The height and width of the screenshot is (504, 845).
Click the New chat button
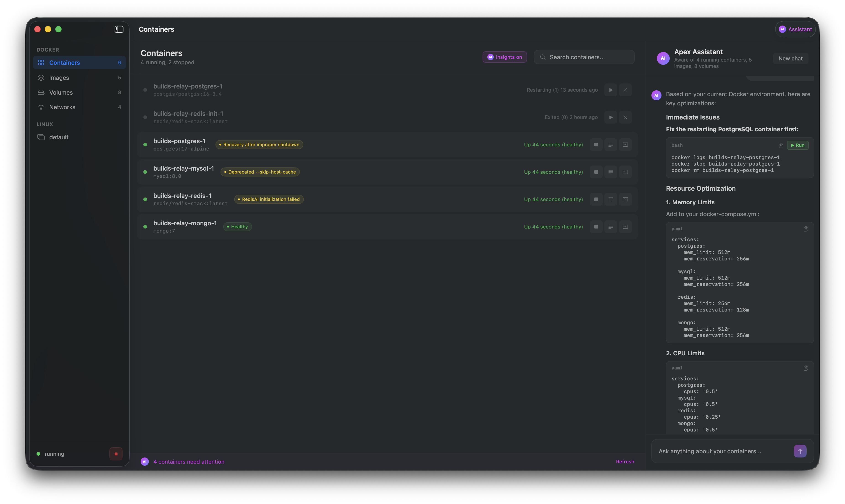tap(790, 58)
